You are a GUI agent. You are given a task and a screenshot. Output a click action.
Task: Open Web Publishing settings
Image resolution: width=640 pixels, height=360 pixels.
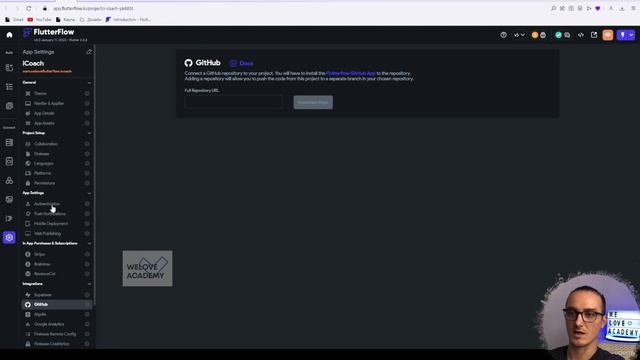click(57, 233)
